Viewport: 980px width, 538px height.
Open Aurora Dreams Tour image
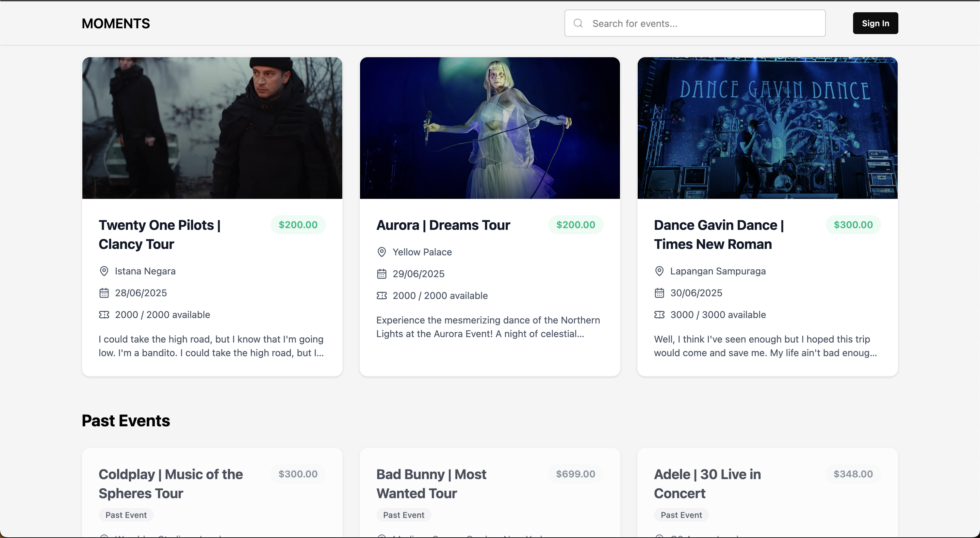click(490, 128)
